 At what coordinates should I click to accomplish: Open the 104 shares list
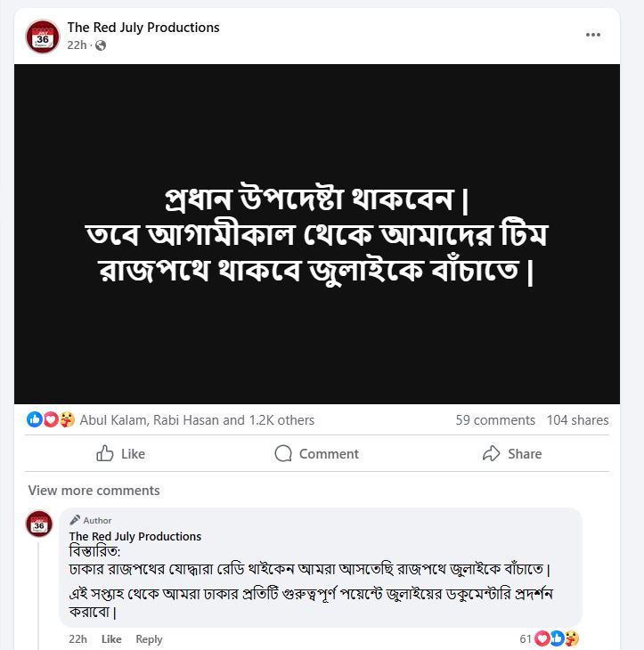coord(577,420)
